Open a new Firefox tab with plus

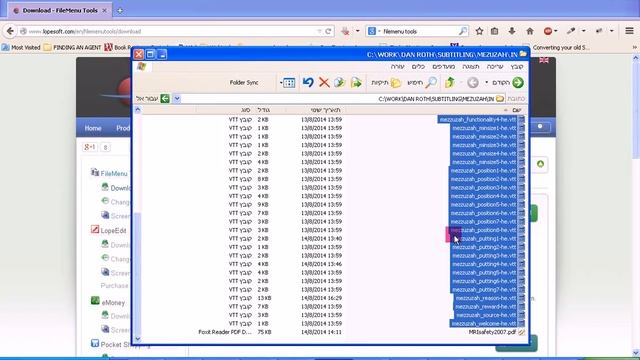coord(120,11)
